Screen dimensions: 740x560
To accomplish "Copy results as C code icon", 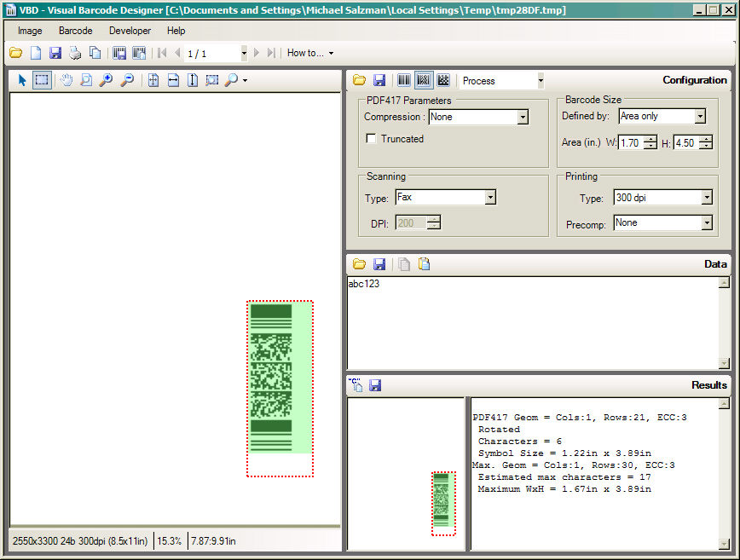I will (356, 385).
